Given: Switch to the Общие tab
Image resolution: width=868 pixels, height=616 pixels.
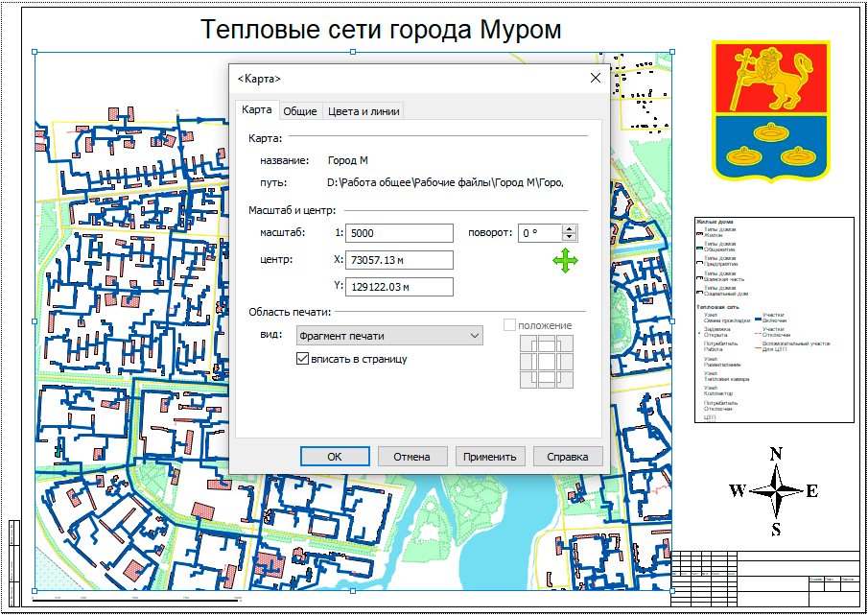Looking at the screenshot, I should 299,111.
